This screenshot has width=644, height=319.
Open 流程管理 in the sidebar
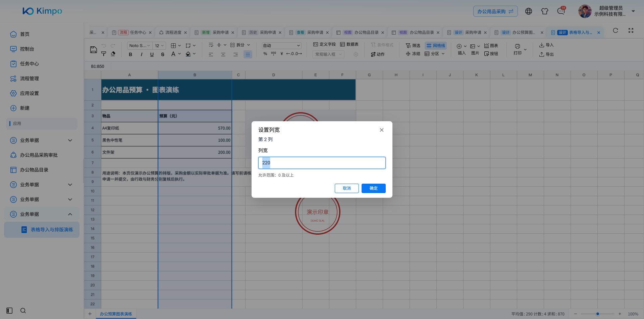pos(30,79)
